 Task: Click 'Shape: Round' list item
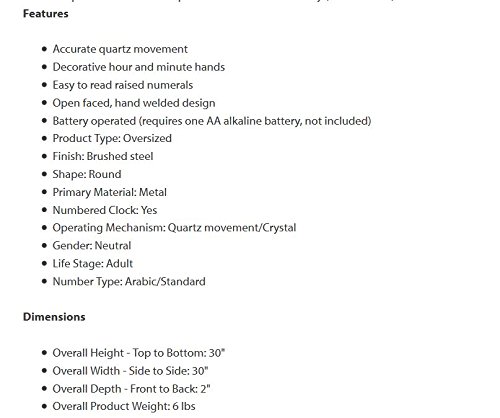tap(87, 174)
